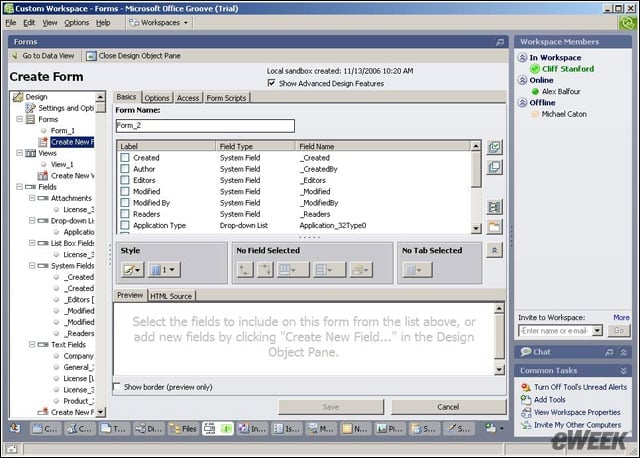Click the Cancel button
Image resolution: width=640 pixels, height=458 pixels.
[x=448, y=407]
